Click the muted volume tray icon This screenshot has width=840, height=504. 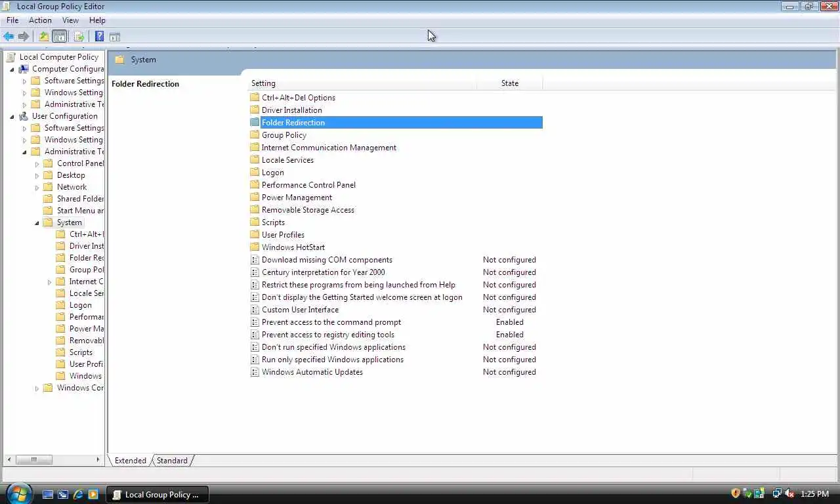[789, 493]
